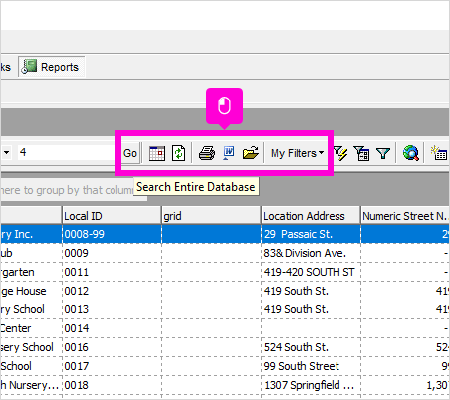Image resolution: width=450 pixels, height=400 pixels.
Task: Click the open folder icon
Action: click(x=251, y=153)
